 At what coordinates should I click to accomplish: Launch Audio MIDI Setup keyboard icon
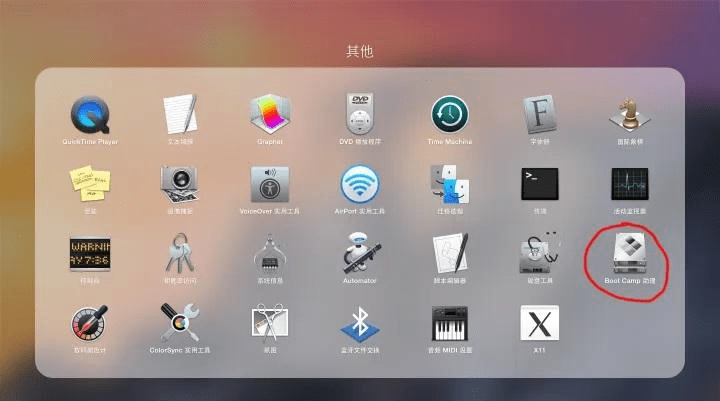tap(450, 323)
